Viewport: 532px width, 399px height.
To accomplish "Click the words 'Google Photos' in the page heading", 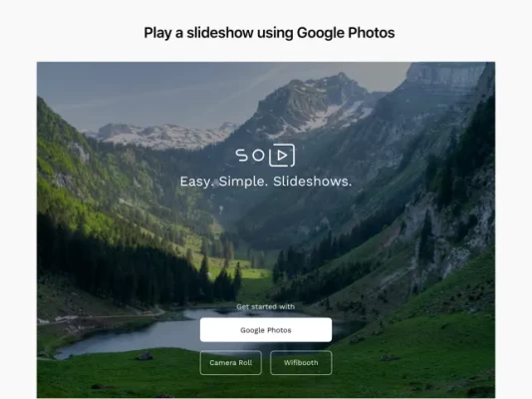I will tap(346, 33).
